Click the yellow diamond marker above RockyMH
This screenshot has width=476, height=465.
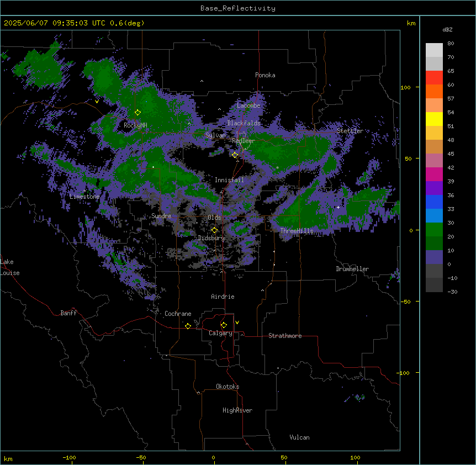point(137,112)
